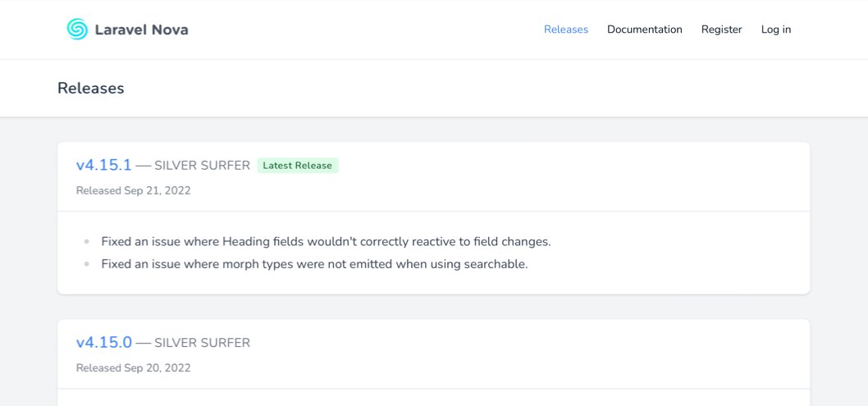Open the Releases nav link

click(566, 30)
